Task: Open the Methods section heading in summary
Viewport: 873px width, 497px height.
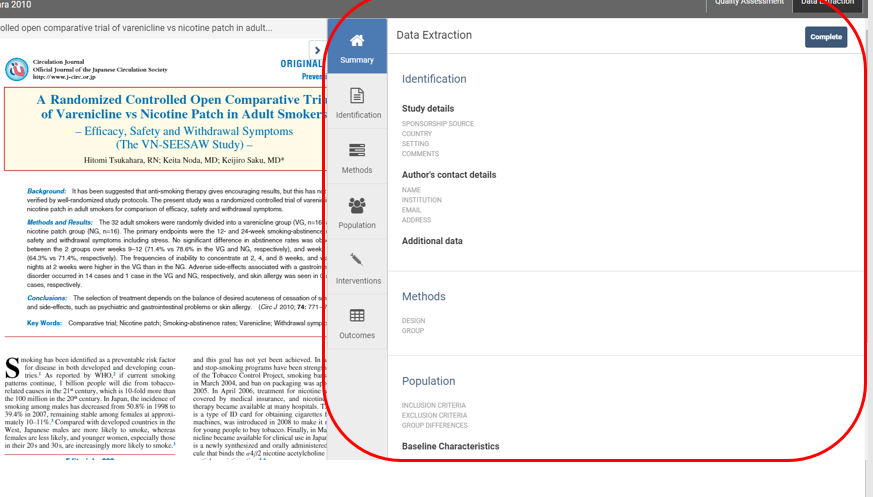Action: point(424,297)
